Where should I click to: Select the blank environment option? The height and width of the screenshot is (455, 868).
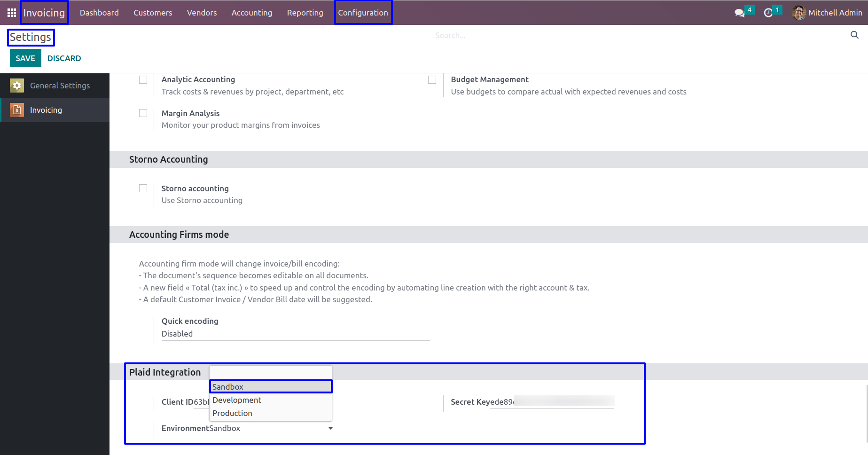271,373
